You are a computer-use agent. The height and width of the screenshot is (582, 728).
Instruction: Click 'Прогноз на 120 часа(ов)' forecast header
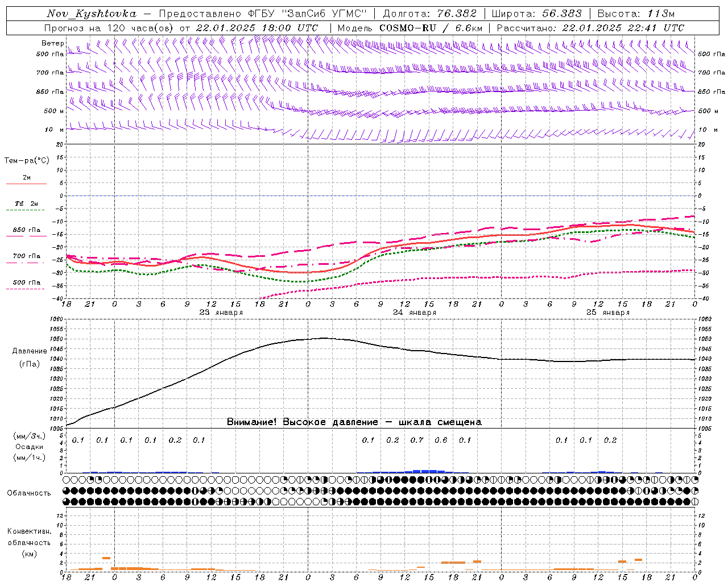(109, 28)
